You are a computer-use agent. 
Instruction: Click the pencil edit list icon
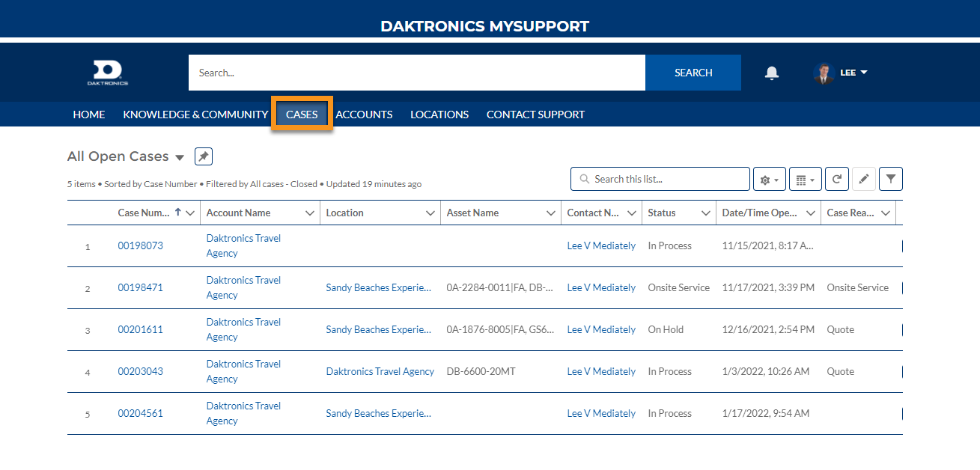click(863, 180)
